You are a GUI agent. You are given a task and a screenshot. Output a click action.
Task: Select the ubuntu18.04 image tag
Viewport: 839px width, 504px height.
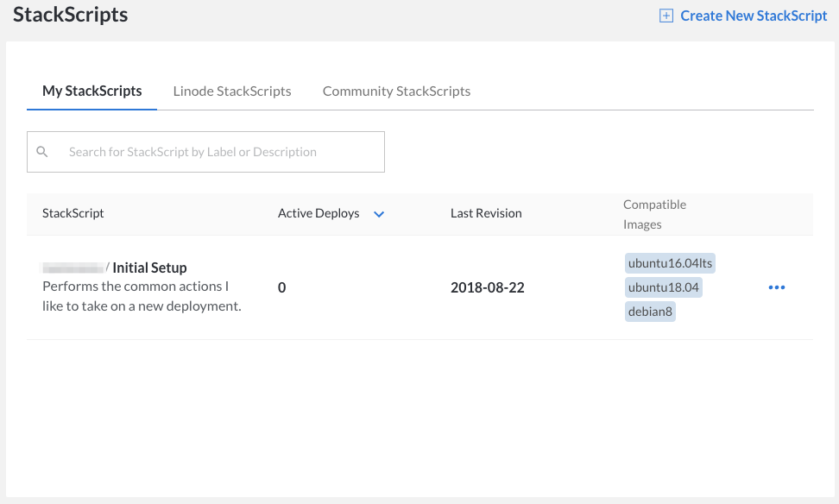[x=663, y=287]
